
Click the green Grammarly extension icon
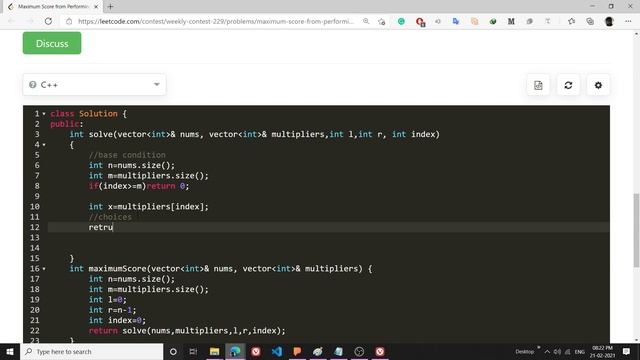point(401,21)
